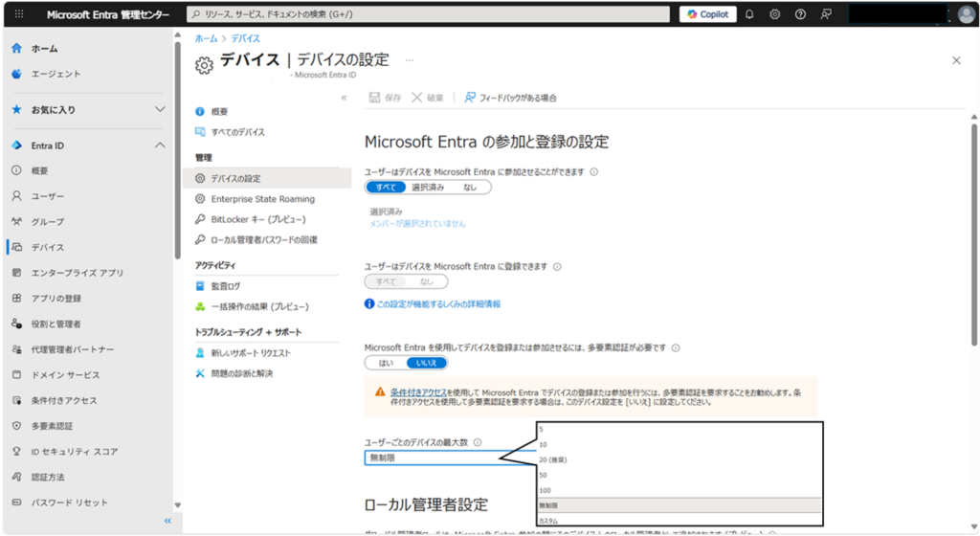Screen dimensions: 980x536
Task: Click the 条件付きアクセス link in warning banner
Action: [x=418, y=392]
